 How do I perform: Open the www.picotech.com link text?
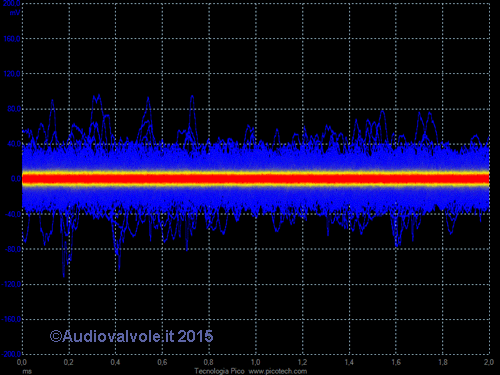[x=278, y=371]
